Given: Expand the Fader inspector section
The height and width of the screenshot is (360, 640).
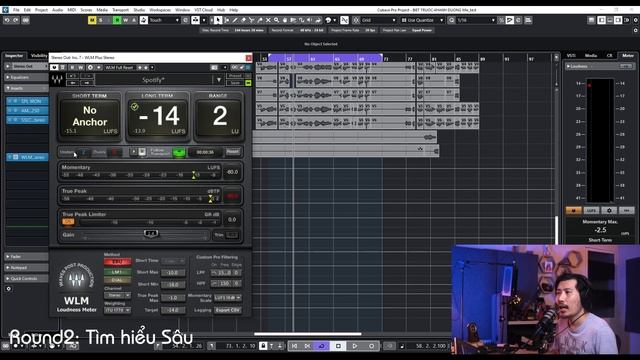Looking at the screenshot, I should coord(27,257).
